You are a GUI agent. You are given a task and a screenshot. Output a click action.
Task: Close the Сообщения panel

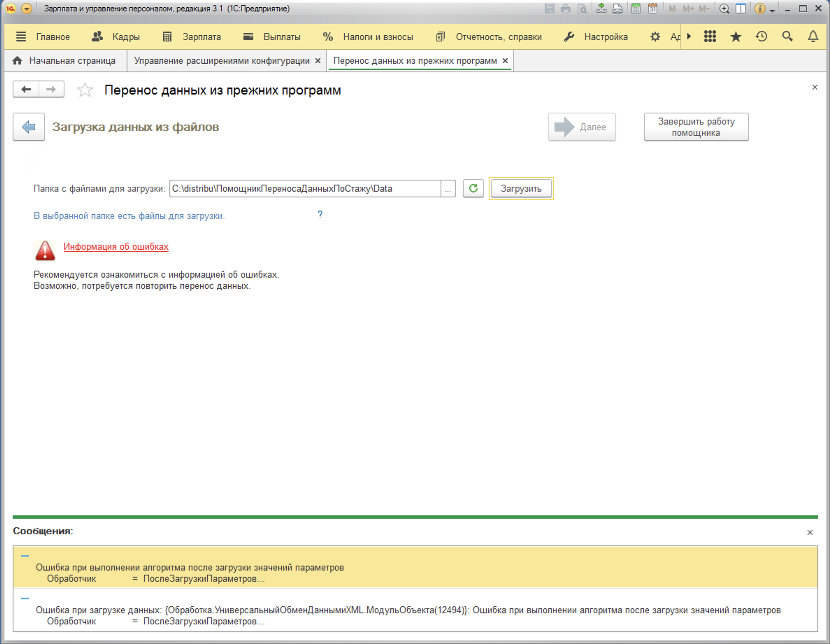[810, 532]
